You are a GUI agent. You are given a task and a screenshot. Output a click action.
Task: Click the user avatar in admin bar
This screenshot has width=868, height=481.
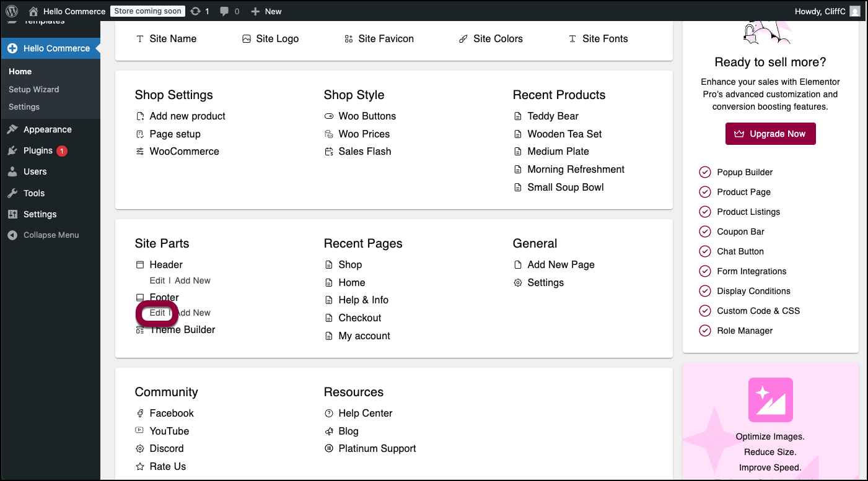(855, 11)
